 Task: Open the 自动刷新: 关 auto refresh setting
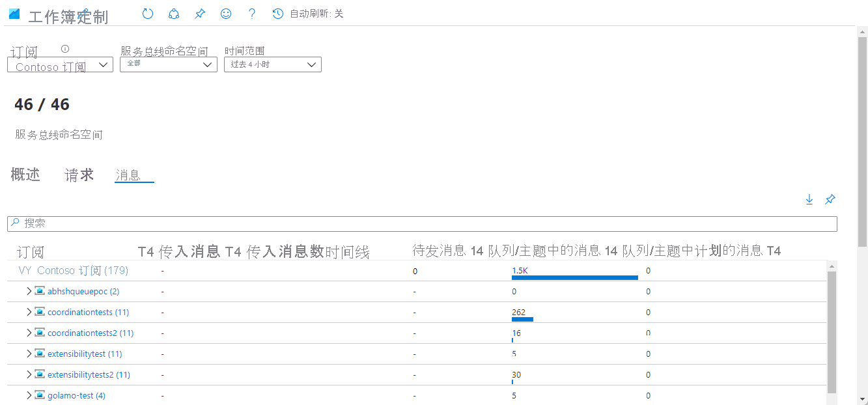[308, 14]
